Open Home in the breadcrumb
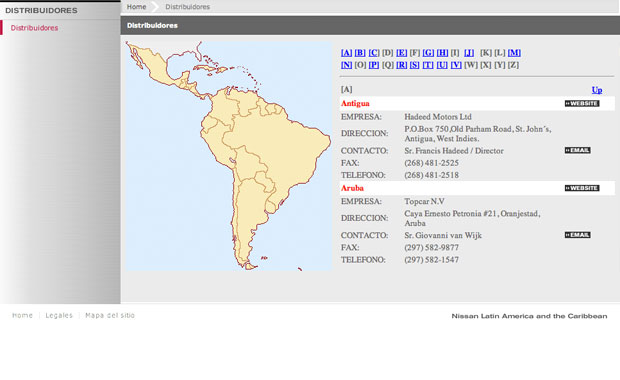 pos(136,7)
